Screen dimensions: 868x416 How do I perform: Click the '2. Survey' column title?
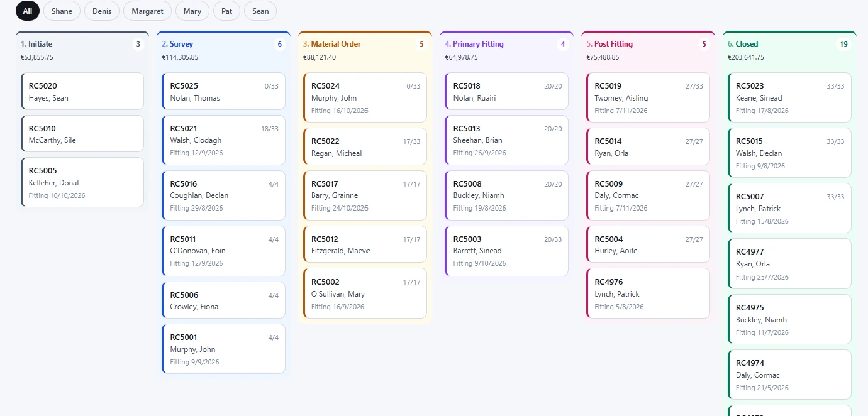click(x=177, y=44)
